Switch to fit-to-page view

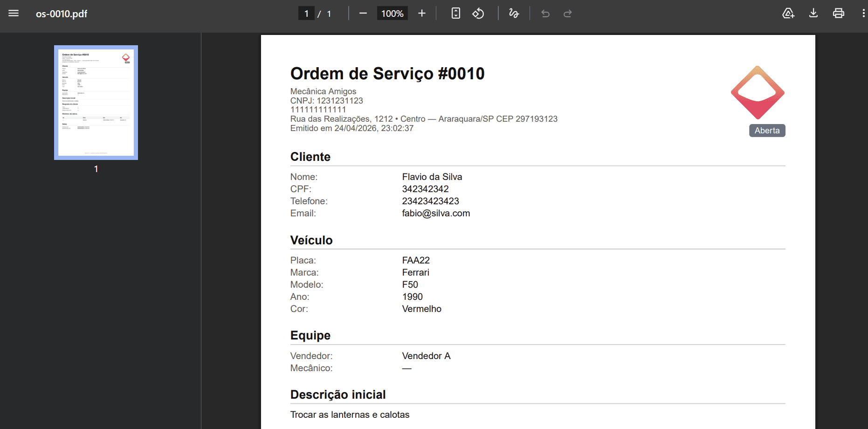pos(455,14)
